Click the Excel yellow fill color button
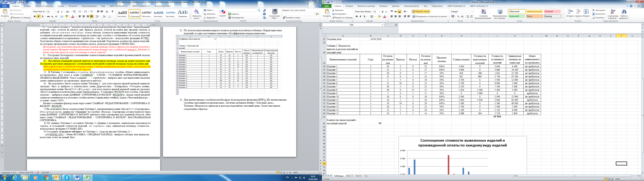 click(x=379, y=16)
